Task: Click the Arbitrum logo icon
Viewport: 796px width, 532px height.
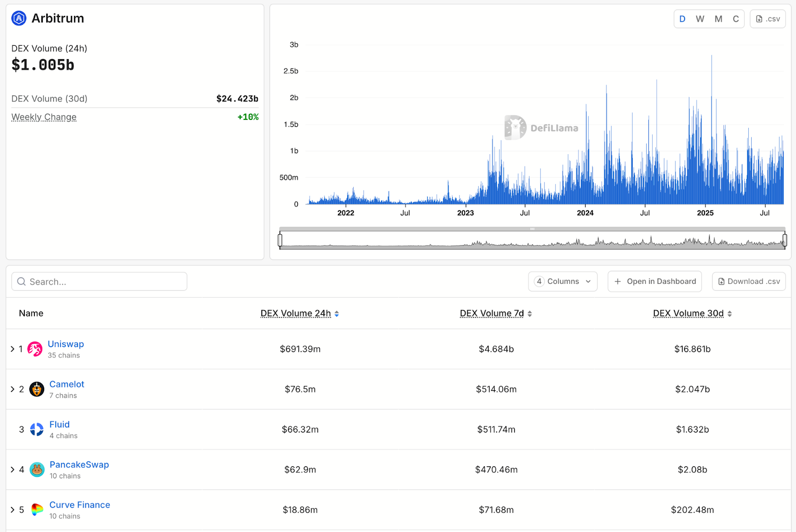Action: [18, 18]
